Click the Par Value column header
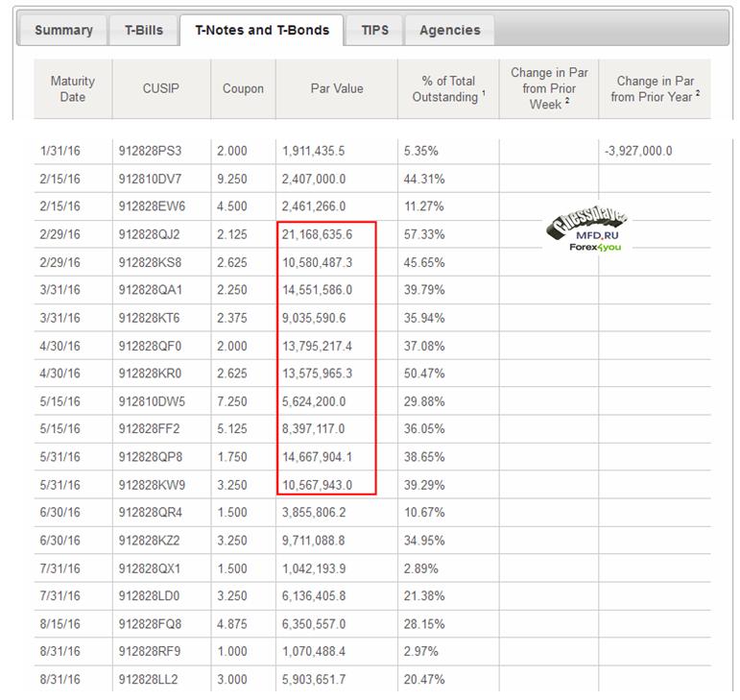Image resolution: width=740 pixels, height=700 pixels. pyautogui.click(x=337, y=89)
